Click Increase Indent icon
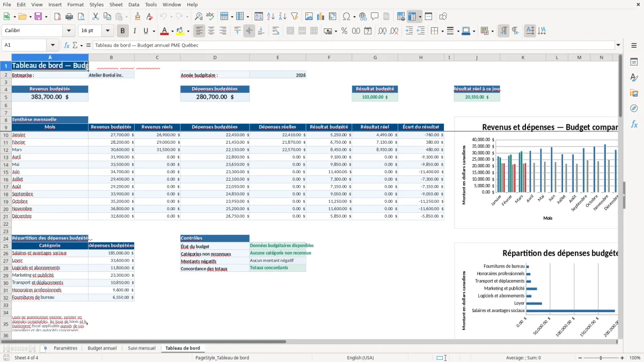 point(409,31)
